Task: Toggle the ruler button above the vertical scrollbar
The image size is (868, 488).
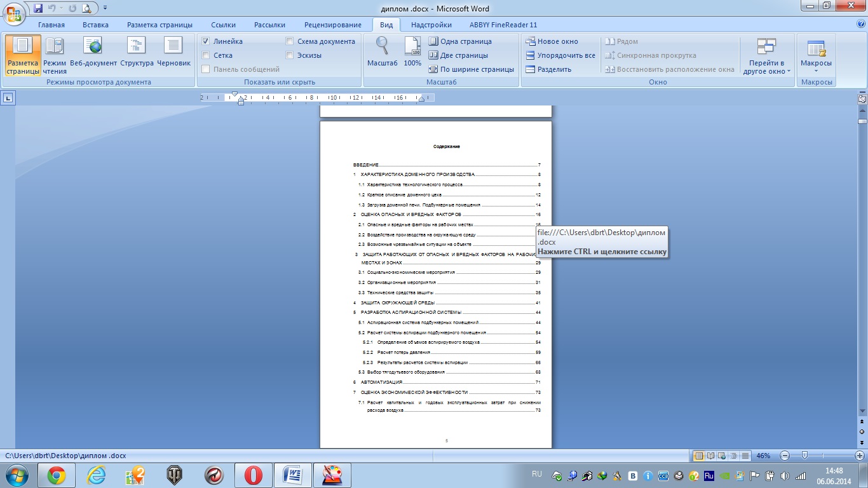Action: point(862,98)
